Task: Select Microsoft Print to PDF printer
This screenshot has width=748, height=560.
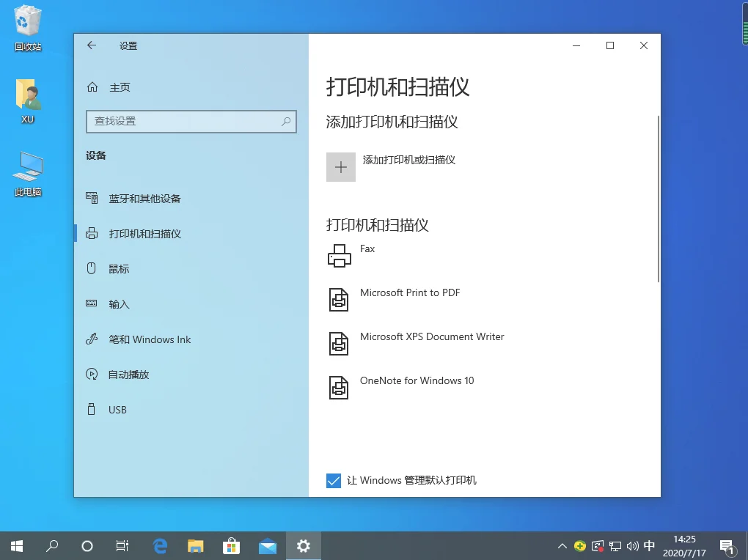Action: coord(410,292)
